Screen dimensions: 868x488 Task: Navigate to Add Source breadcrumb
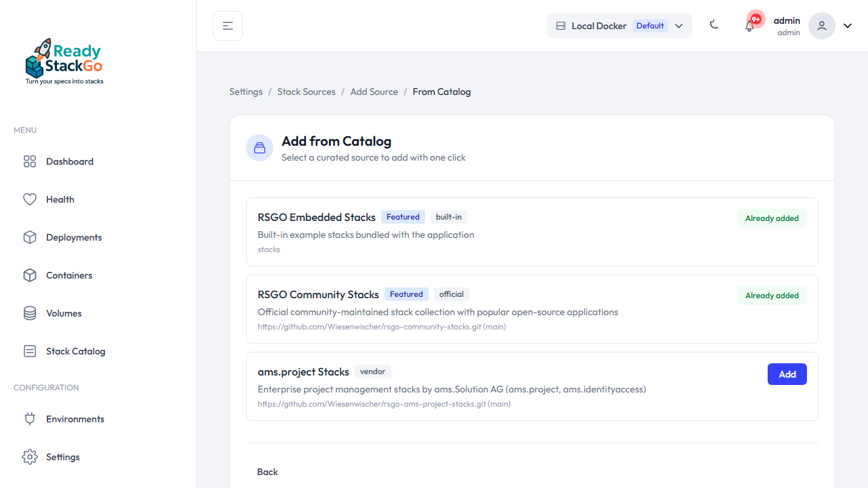(x=374, y=91)
